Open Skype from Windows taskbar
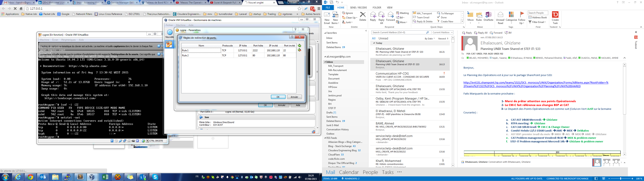Viewport: 644px width, 181px height. 155,177
